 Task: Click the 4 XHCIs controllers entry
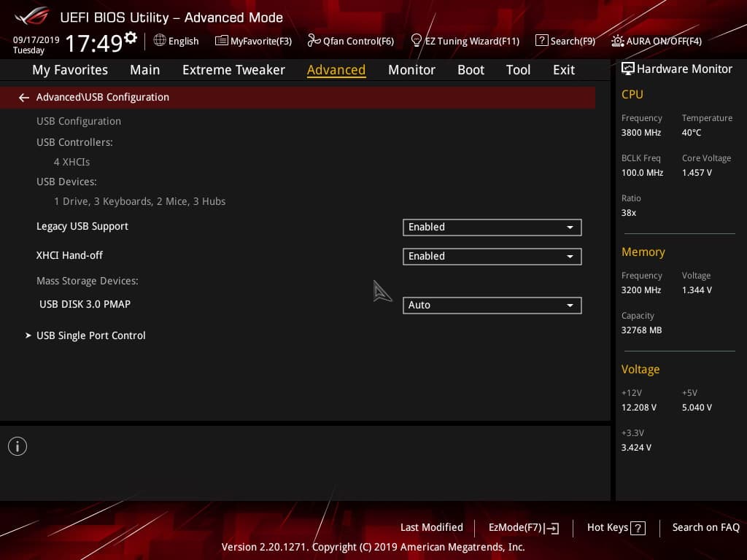click(71, 162)
